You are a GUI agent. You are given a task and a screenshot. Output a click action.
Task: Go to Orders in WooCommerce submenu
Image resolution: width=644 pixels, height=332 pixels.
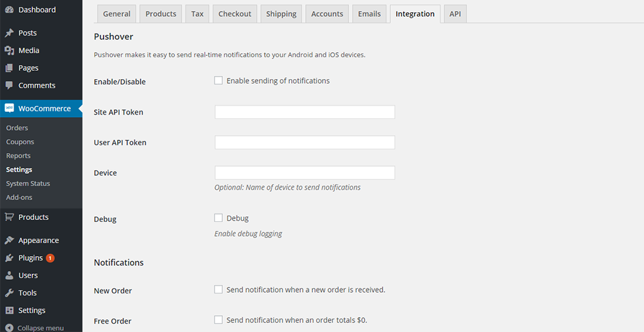(17, 127)
